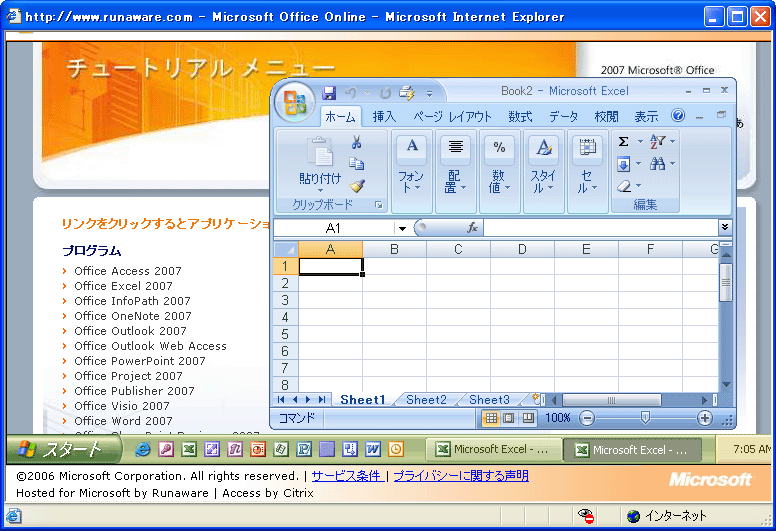776x531 pixels.
Task: Select column header D in the worksheet
Action: click(x=522, y=249)
